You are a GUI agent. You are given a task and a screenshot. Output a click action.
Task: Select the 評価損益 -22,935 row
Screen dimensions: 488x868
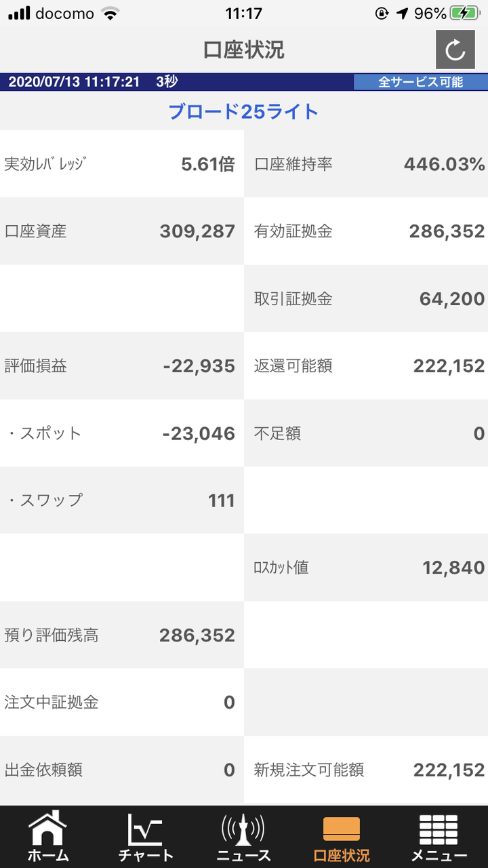[x=121, y=366]
